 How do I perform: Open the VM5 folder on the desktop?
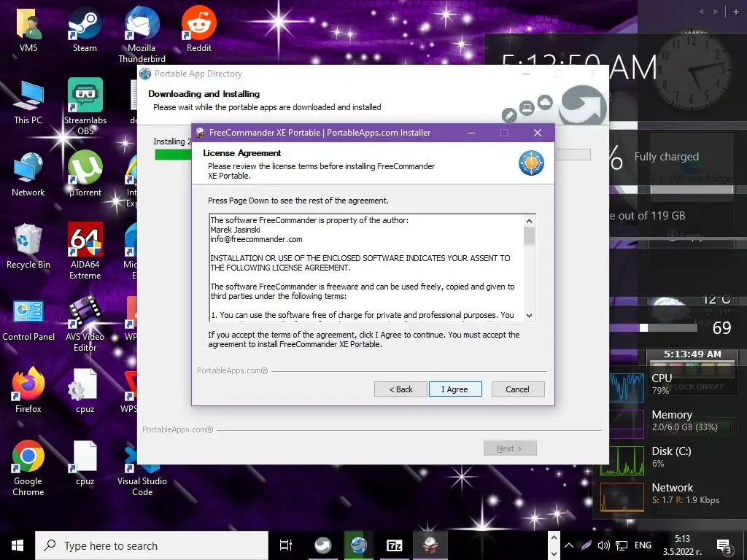tap(28, 29)
